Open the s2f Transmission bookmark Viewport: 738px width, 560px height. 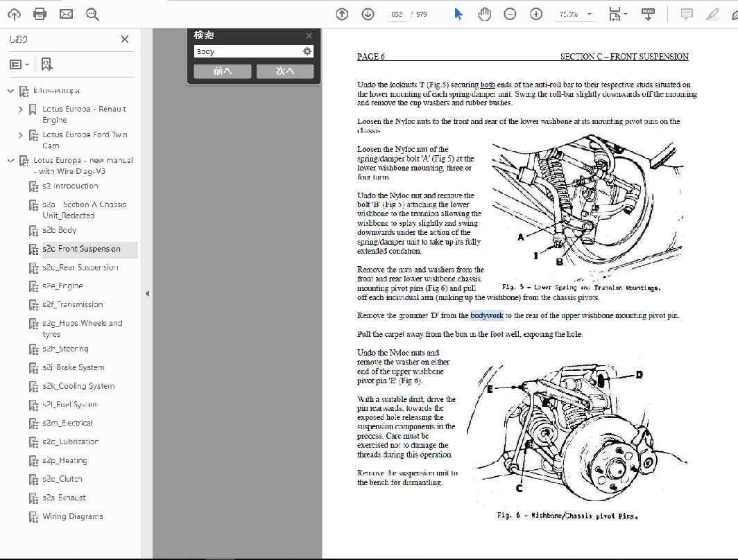pyautogui.click(x=72, y=305)
